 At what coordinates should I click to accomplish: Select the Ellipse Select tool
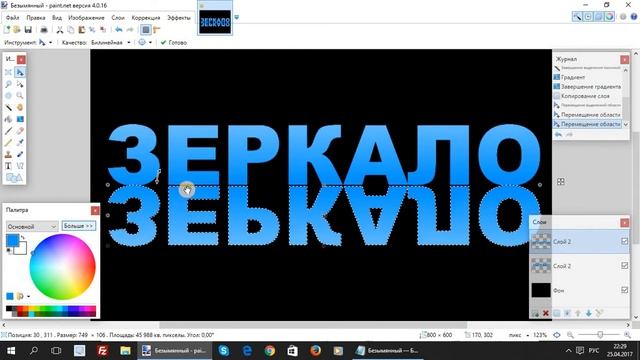[8, 96]
